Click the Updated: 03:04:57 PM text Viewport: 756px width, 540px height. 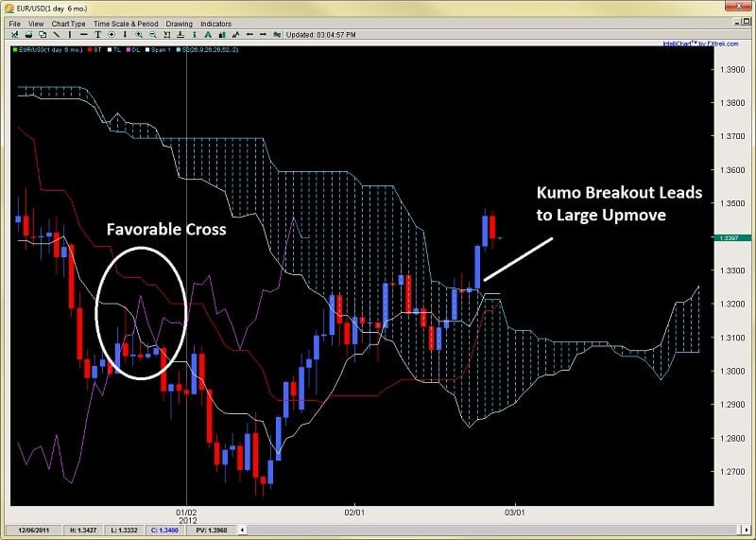[x=320, y=35]
